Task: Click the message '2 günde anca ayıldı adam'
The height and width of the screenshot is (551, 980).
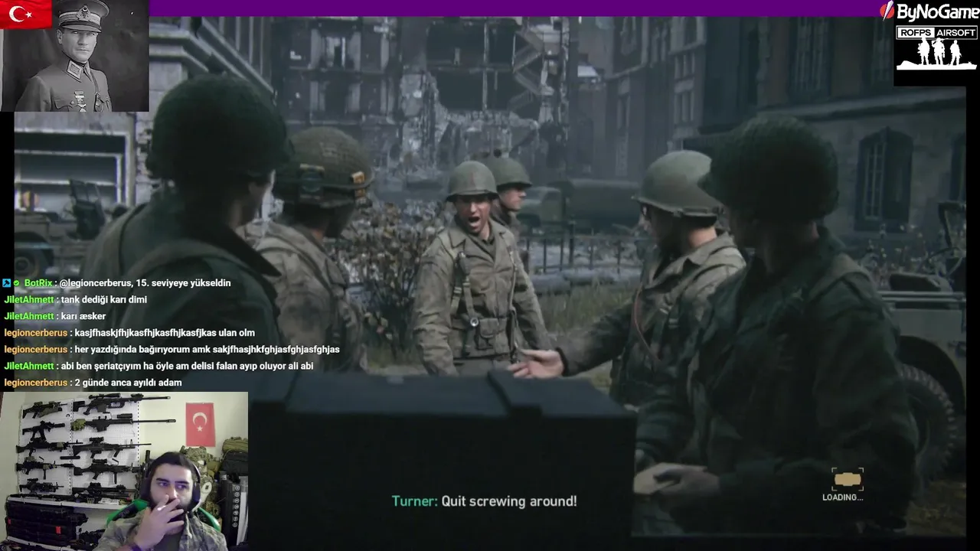Action: pos(128,383)
